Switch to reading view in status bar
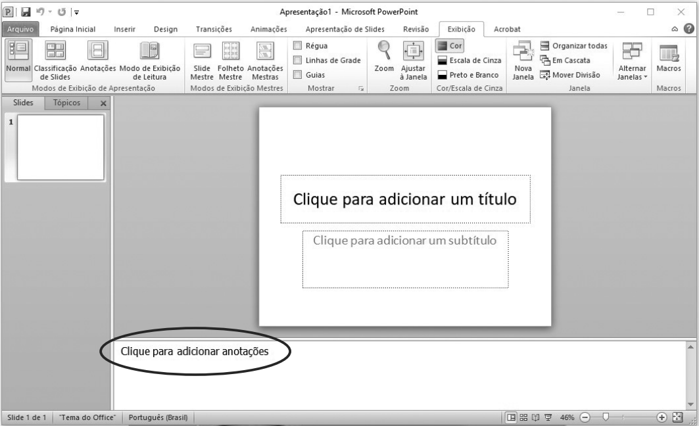The image size is (699, 426). pos(535,418)
